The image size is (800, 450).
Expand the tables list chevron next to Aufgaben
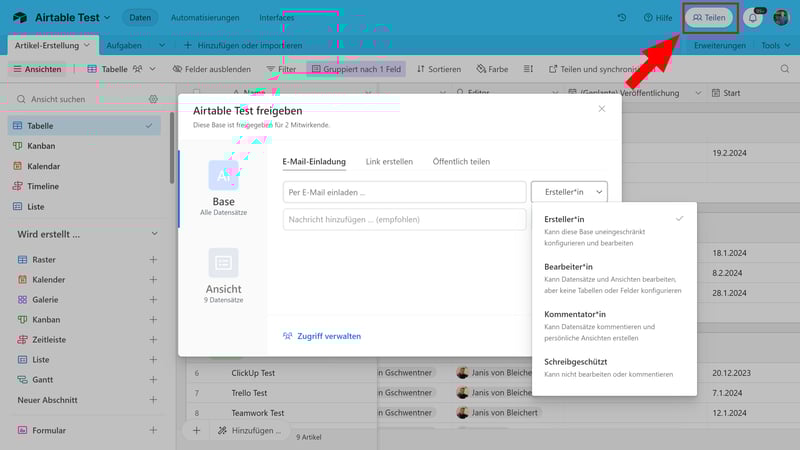[x=162, y=45]
